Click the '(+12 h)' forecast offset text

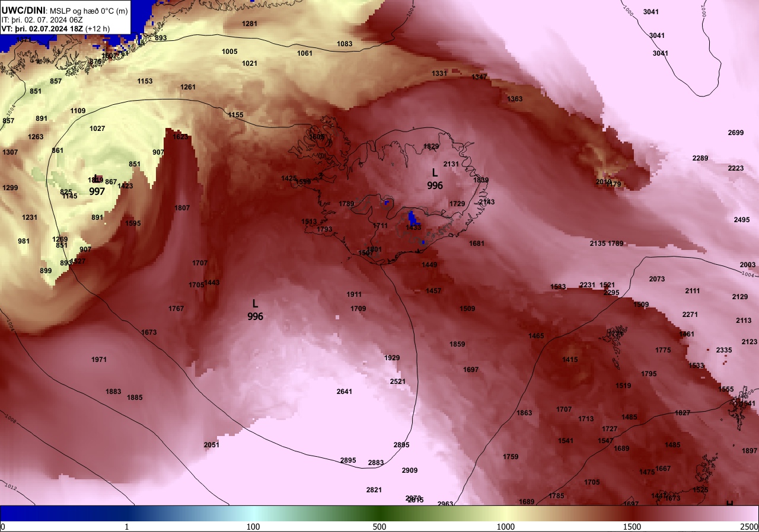pyautogui.click(x=98, y=28)
